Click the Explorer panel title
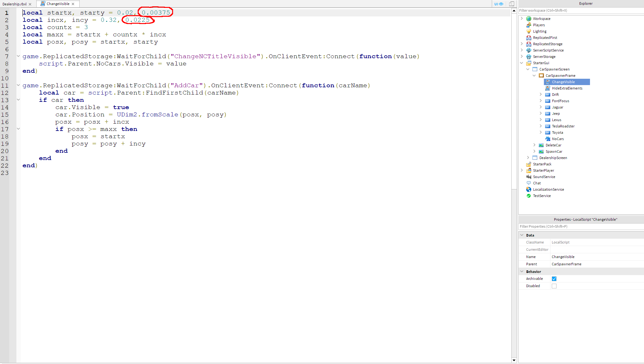 [x=586, y=3]
